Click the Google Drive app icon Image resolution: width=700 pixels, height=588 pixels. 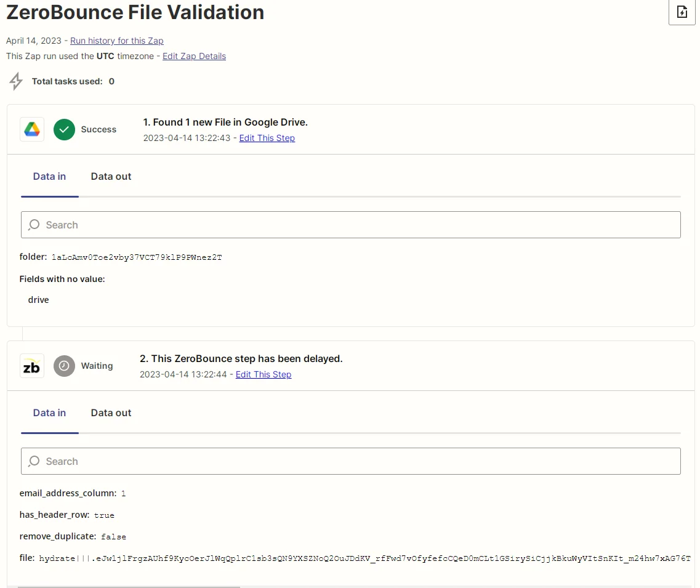point(31,129)
